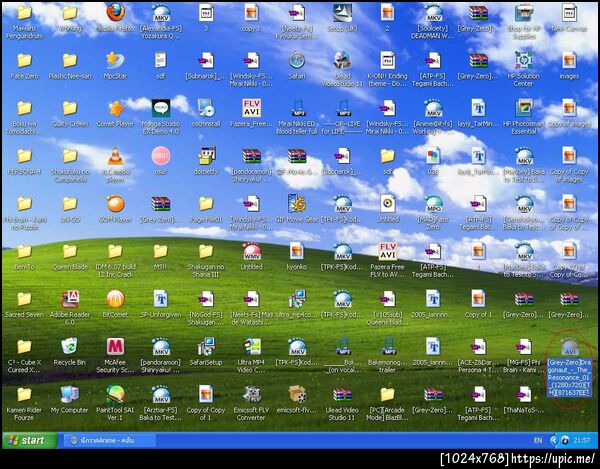Open the Page FM01 folder
Viewport: 600px width, 469px height.
[x=206, y=204]
